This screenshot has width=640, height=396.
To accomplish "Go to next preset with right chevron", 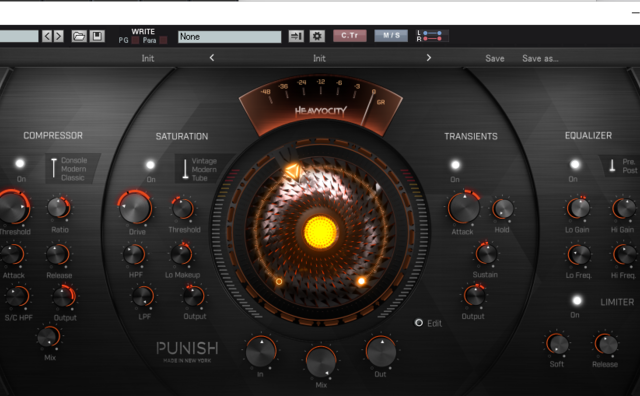I will (429, 58).
